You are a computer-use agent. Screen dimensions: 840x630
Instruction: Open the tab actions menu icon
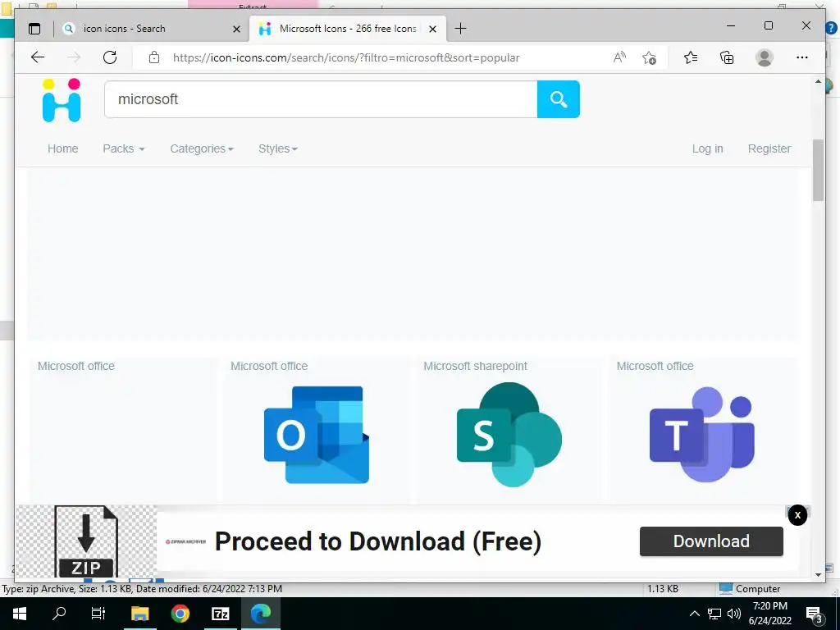pyautogui.click(x=34, y=29)
